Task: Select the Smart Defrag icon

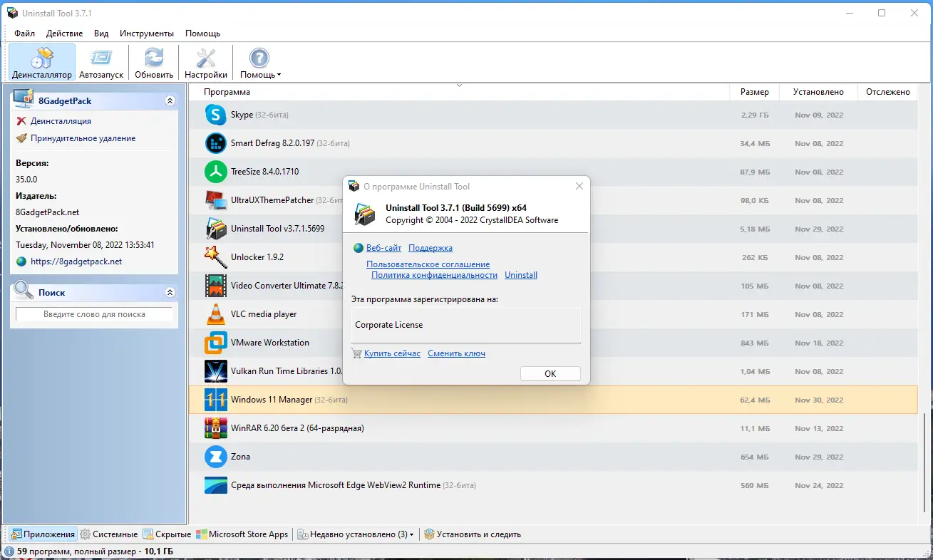Action: 215,143
